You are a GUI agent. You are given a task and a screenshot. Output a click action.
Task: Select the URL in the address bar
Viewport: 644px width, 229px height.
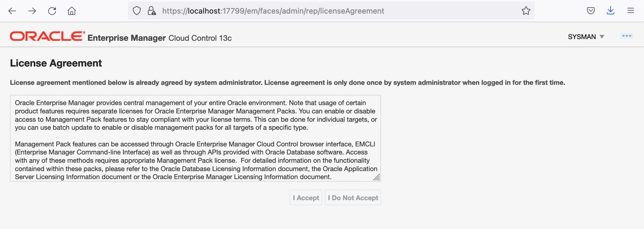click(273, 11)
